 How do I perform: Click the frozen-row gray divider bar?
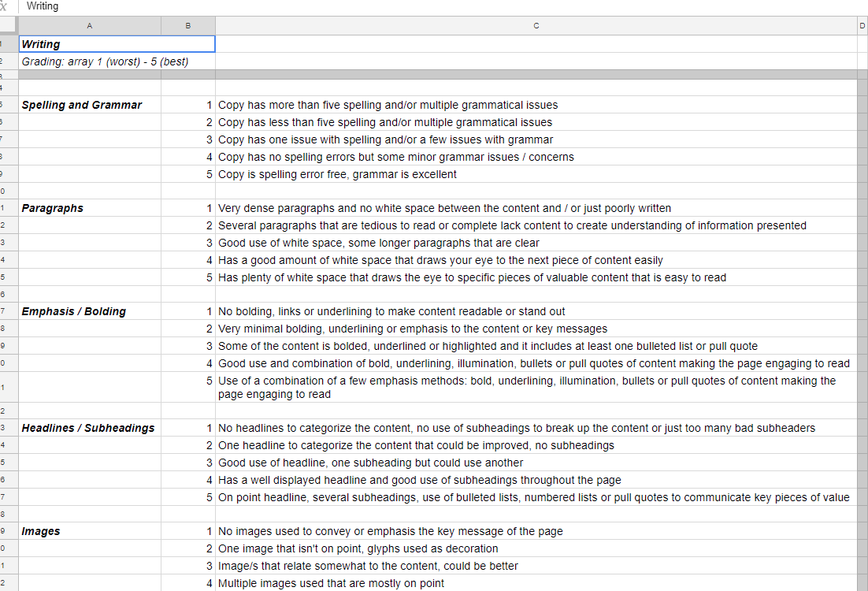click(x=433, y=75)
